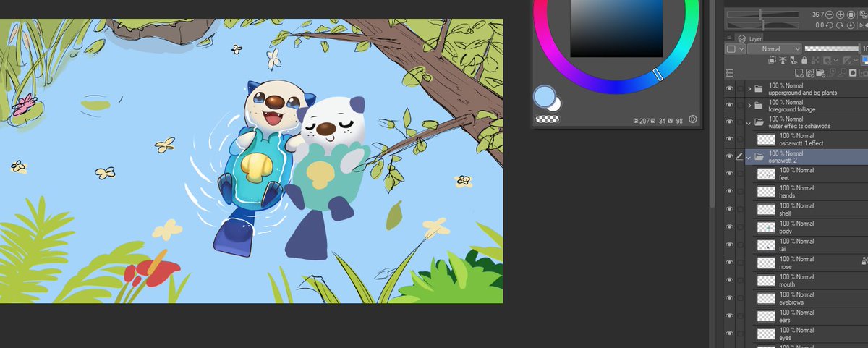Image resolution: width=868 pixels, height=348 pixels.
Task: Hide the hands layer
Action: pyautogui.click(x=729, y=192)
